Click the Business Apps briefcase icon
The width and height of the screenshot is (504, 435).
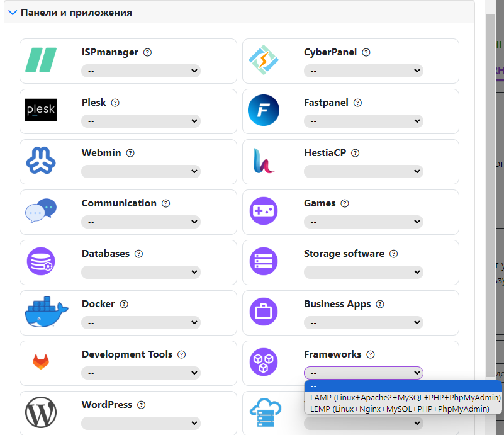pyautogui.click(x=264, y=312)
